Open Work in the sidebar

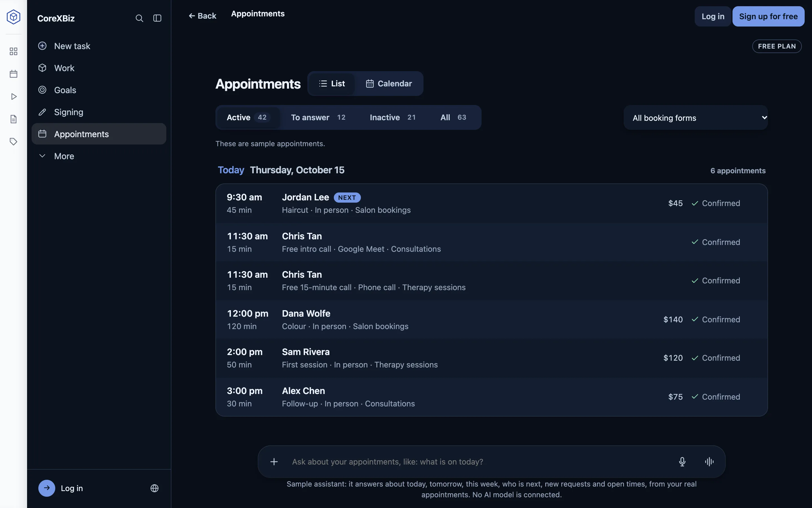click(99, 68)
